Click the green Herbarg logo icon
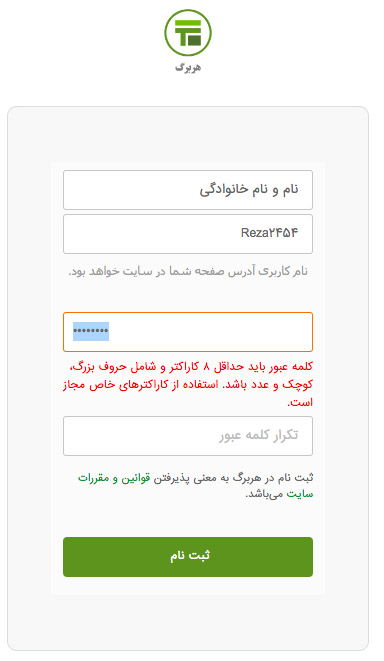The height and width of the screenshot is (661, 384). pyautogui.click(x=188, y=32)
